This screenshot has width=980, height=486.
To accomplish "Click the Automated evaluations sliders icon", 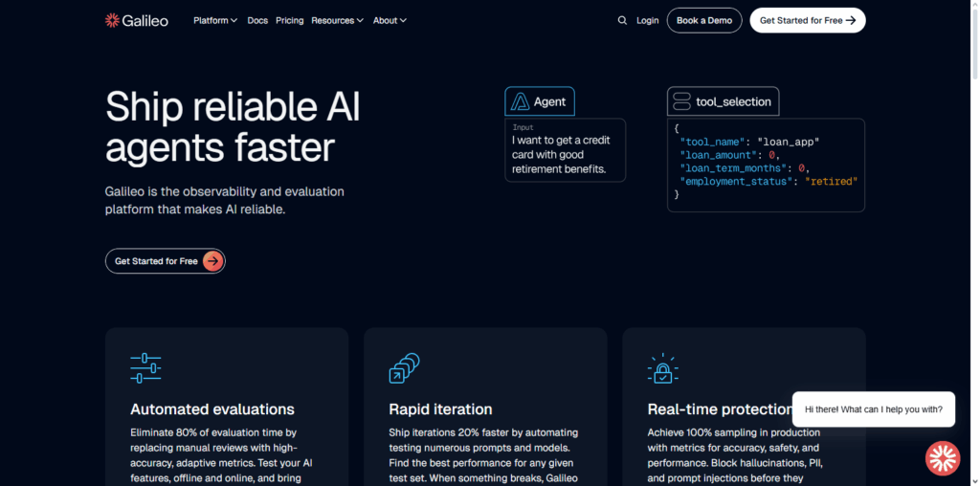I will (x=145, y=368).
